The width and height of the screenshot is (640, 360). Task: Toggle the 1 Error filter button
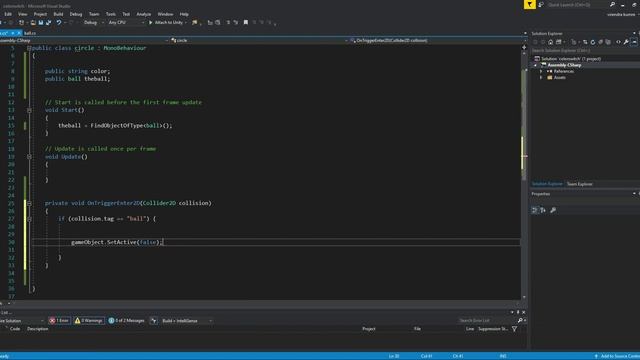click(x=59, y=321)
